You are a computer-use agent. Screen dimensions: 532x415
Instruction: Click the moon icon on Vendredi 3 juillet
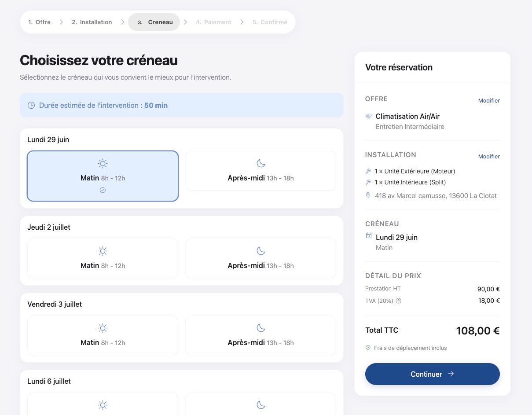point(261,328)
